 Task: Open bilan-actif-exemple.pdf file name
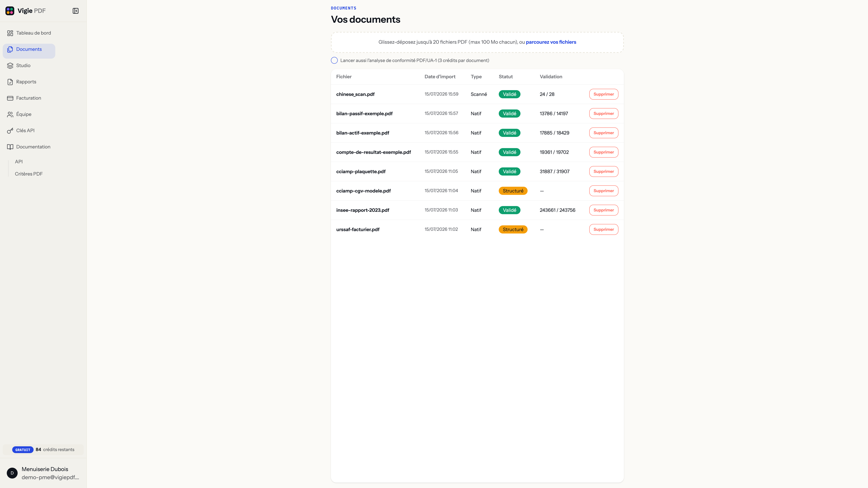click(363, 133)
